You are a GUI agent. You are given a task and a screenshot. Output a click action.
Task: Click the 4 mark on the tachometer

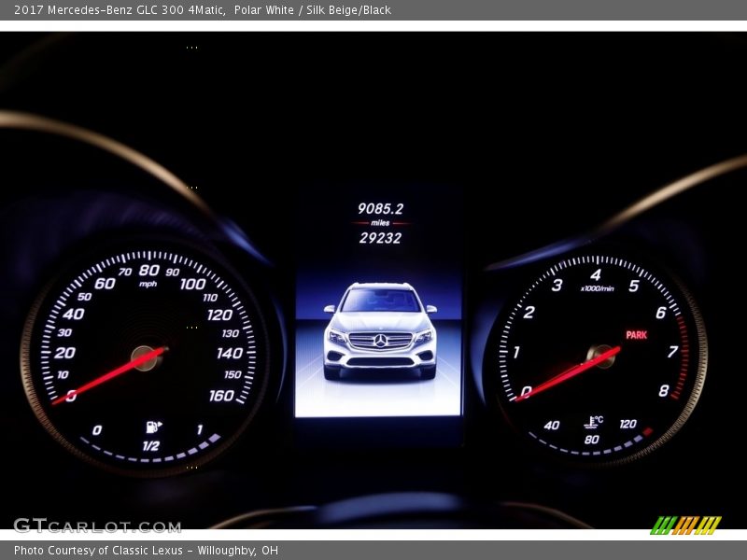[596, 274]
